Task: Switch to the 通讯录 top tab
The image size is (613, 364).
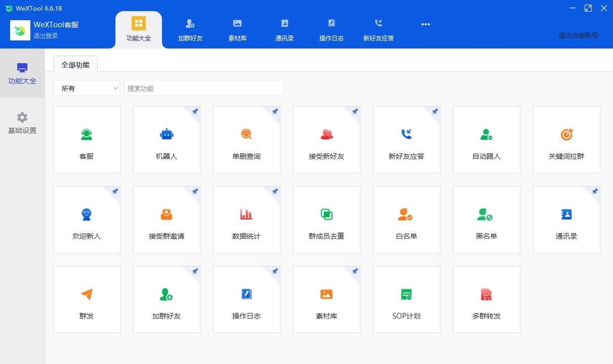Action: point(284,29)
